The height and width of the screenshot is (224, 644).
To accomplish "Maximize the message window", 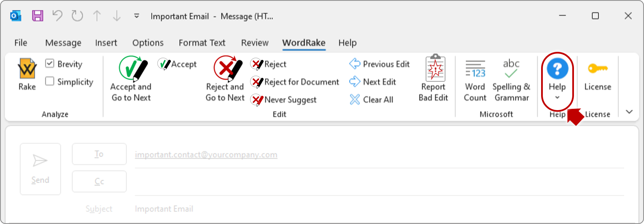I will (x=595, y=16).
